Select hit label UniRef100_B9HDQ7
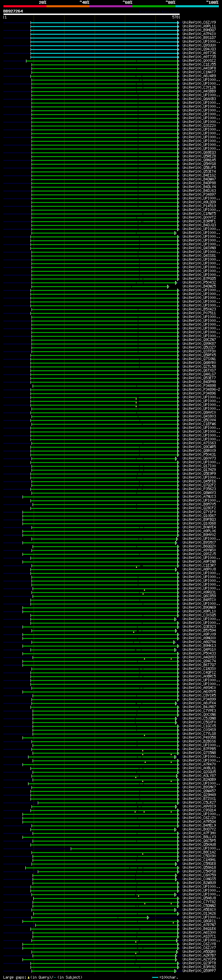222x980 pixels. (x=199, y=30)
